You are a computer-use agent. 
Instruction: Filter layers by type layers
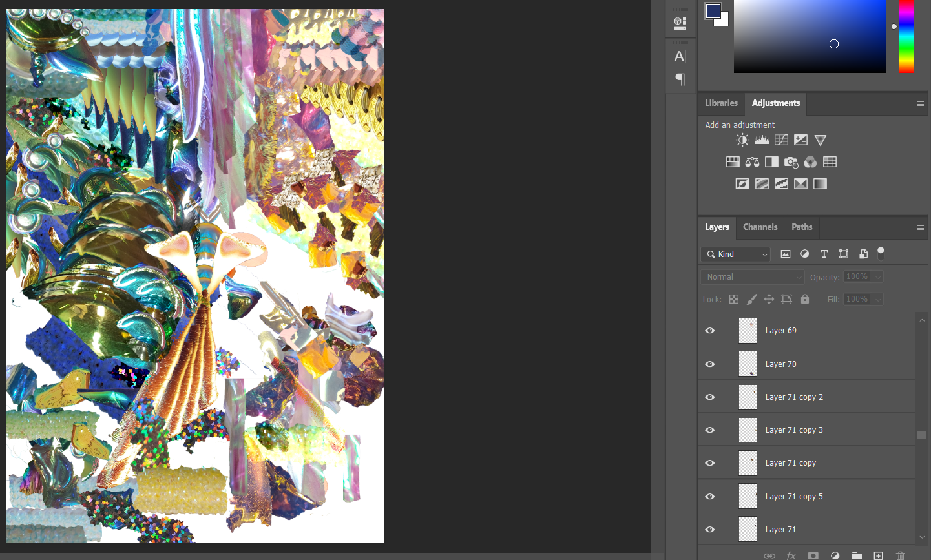[824, 254]
